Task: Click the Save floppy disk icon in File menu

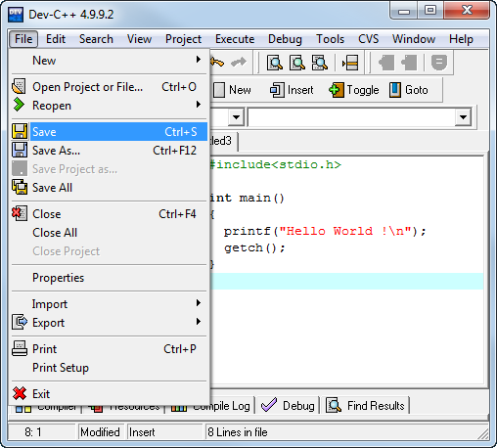Action: coord(20,132)
